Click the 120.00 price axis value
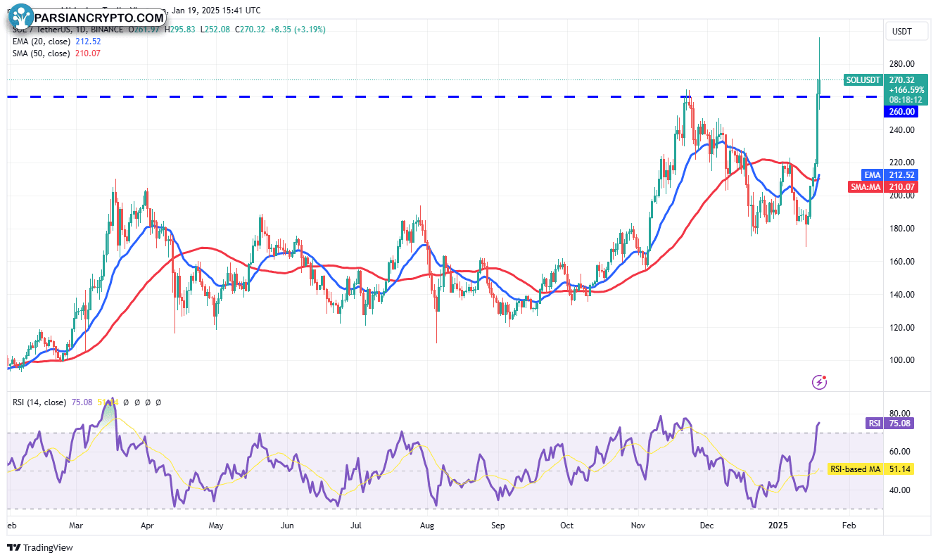 [902, 328]
